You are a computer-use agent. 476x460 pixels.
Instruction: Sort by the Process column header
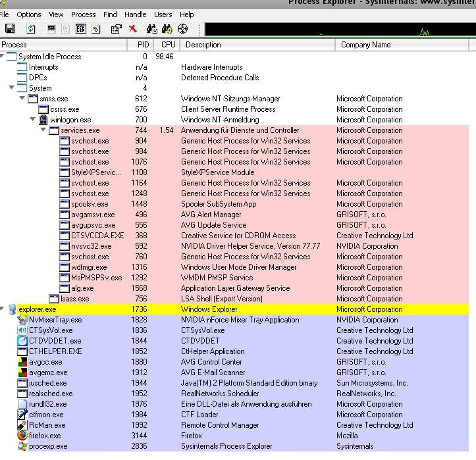[x=63, y=45]
